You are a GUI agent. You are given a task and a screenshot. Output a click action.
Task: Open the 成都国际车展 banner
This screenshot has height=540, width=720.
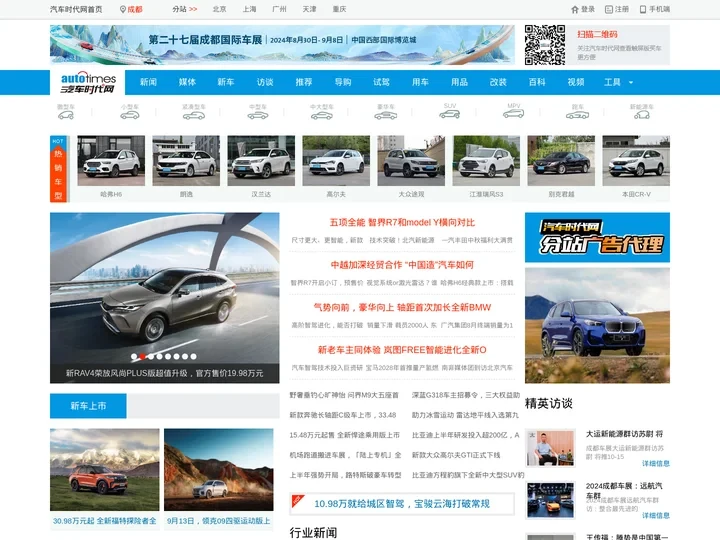(x=282, y=45)
